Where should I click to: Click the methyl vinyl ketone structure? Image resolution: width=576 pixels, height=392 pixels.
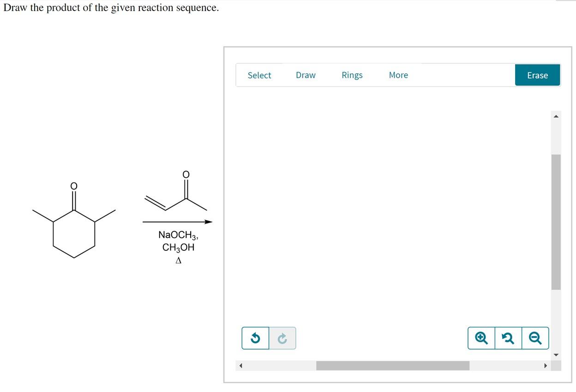pos(176,191)
